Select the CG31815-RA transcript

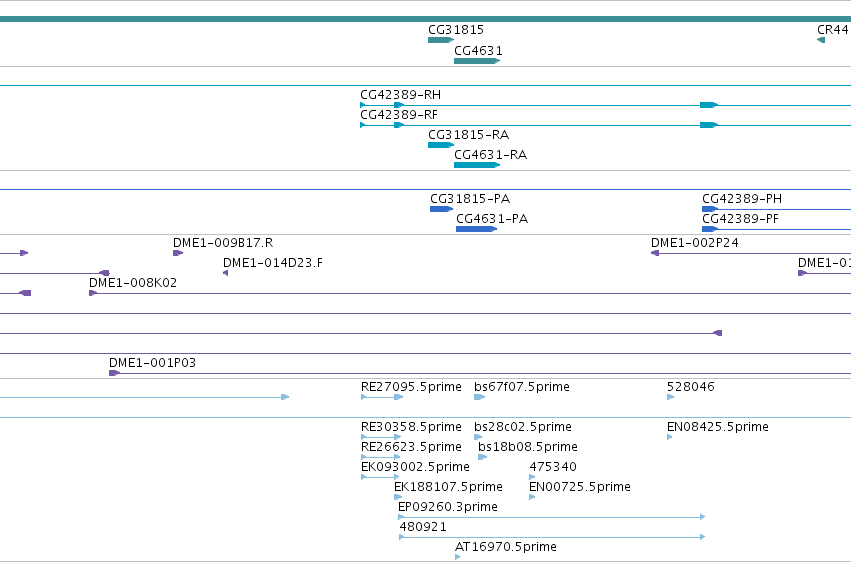pos(441,145)
